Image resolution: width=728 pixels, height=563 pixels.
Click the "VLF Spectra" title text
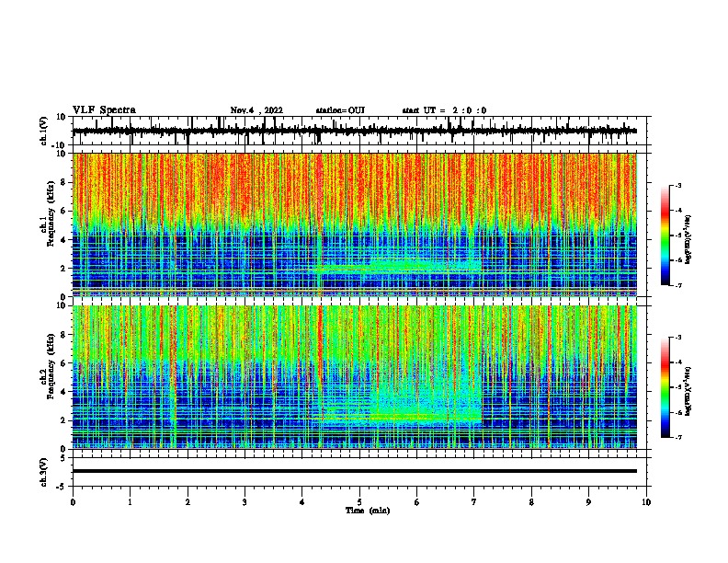104,110
